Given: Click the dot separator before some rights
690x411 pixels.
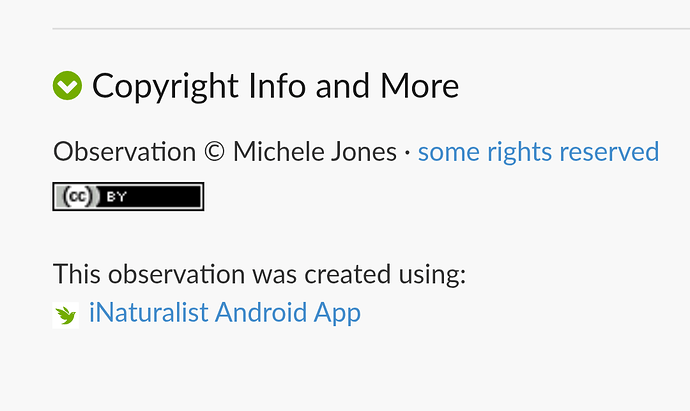Looking at the screenshot, I should 407,153.
